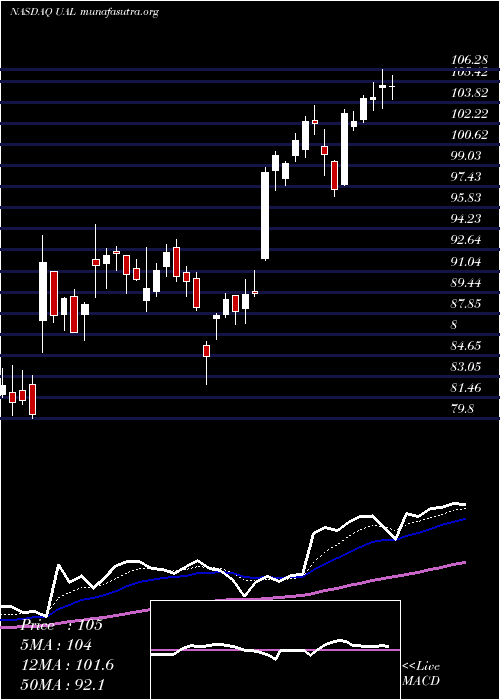
Task: Click the 5MA : 104 readout
Action: [x=57, y=645]
